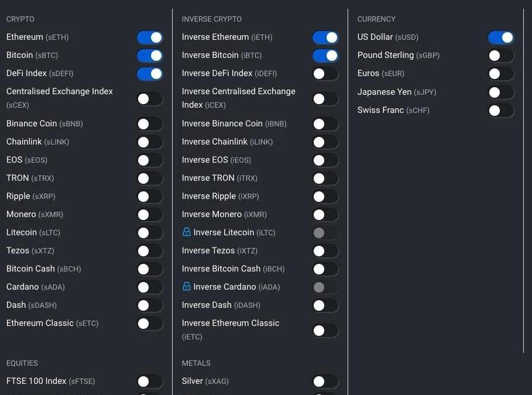This screenshot has width=532, height=395.
Task: Enable the Binance Coin (sBNB) toggle
Action: pos(150,124)
